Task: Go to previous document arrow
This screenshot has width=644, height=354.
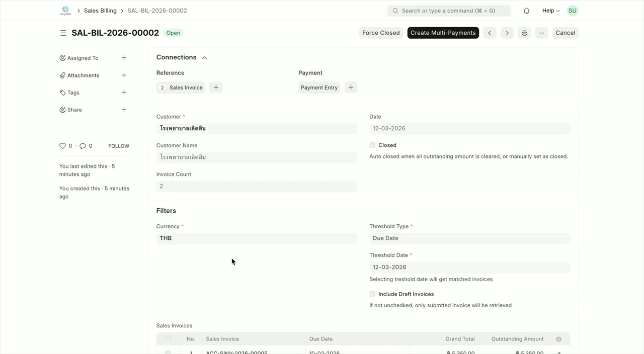Action: tap(490, 33)
